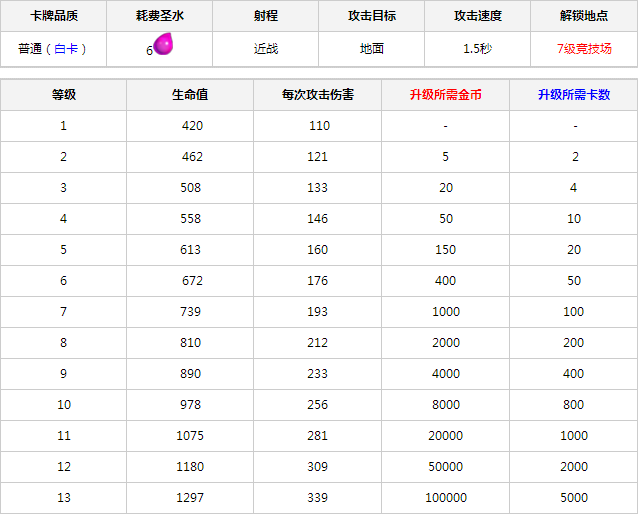Click level 1 damage value 110
Viewport: 638px width, 514px height.
pos(319,126)
